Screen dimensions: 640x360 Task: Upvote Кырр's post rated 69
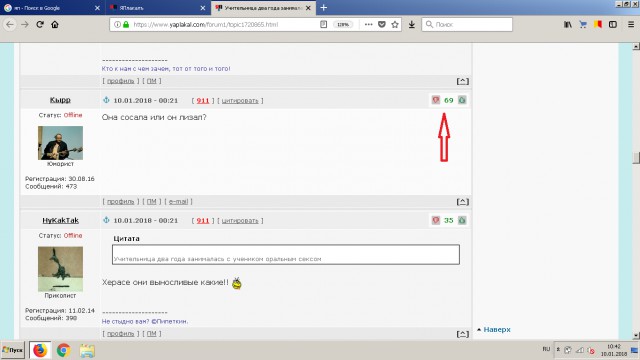click(x=462, y=100)
